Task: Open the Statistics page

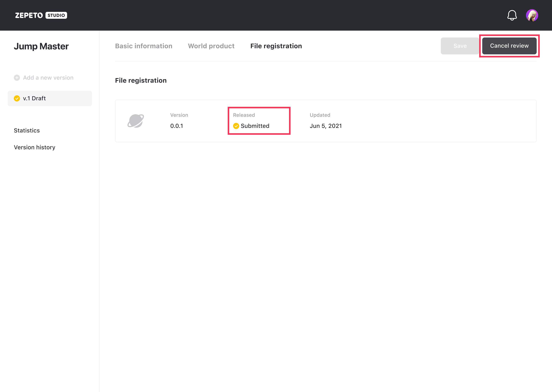Action: 27,130
